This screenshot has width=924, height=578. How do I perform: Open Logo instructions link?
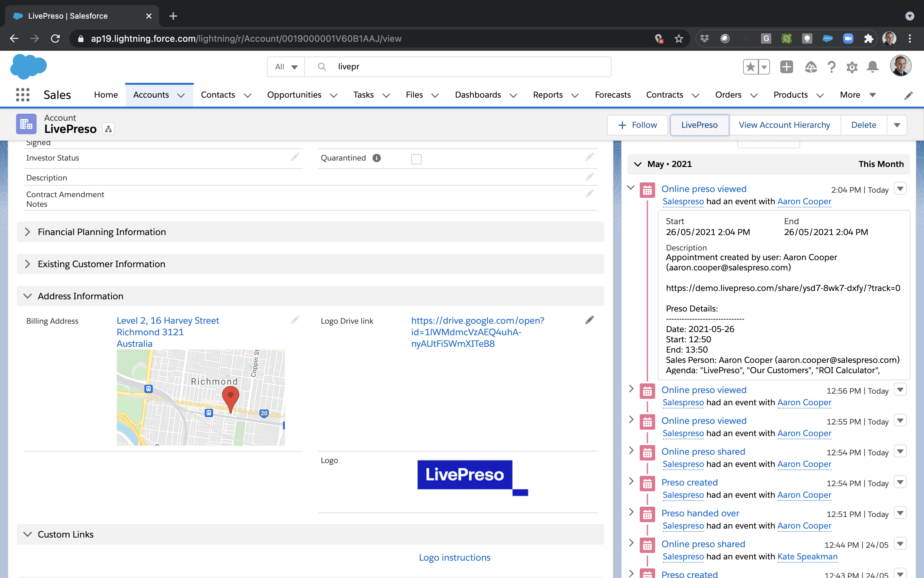[x=454, y=557]
